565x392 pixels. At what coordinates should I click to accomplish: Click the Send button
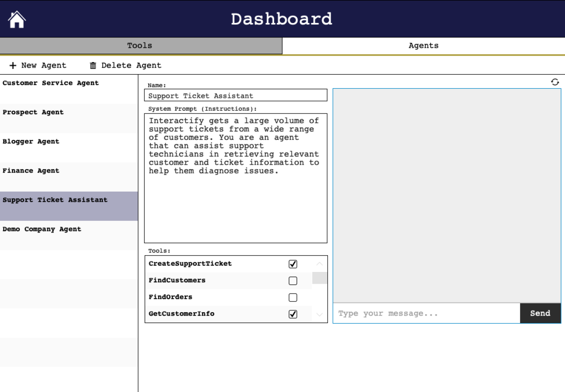(x=540, y=313)
